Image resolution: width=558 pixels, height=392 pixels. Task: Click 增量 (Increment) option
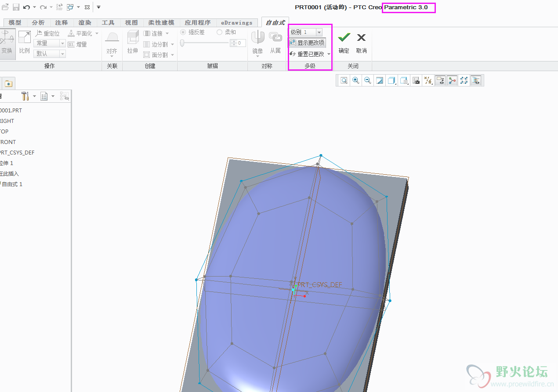click(x=77, y=44)
